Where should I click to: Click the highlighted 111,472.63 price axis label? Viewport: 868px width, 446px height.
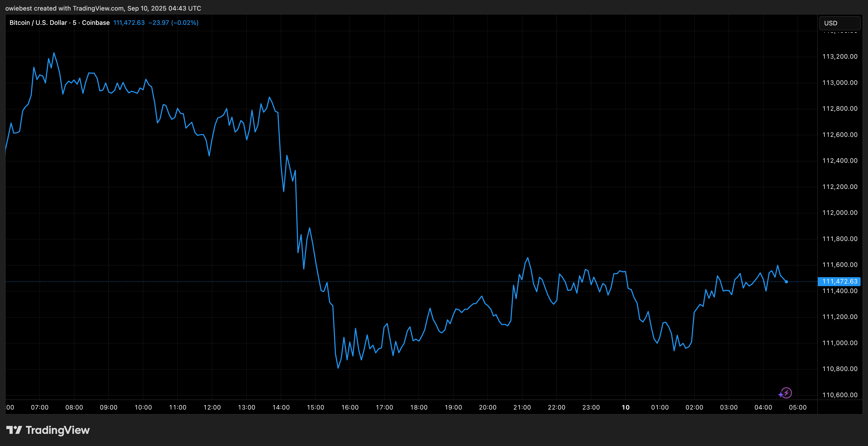point(839,281)
